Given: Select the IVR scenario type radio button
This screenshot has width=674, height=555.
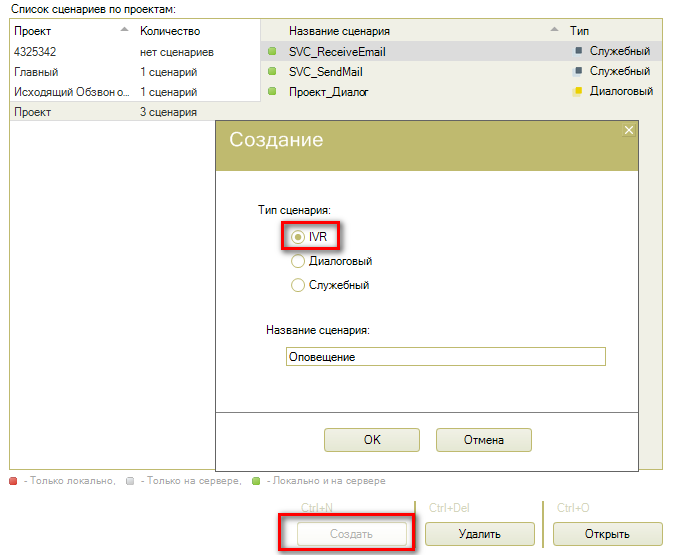Looking at the screenshot, I should click(x=298, y=237).
